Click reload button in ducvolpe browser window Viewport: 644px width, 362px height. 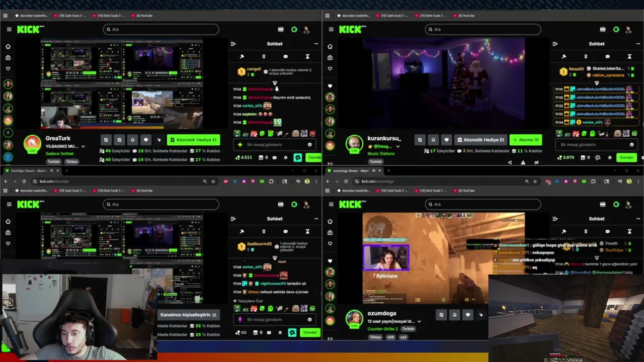click(24, 181)
